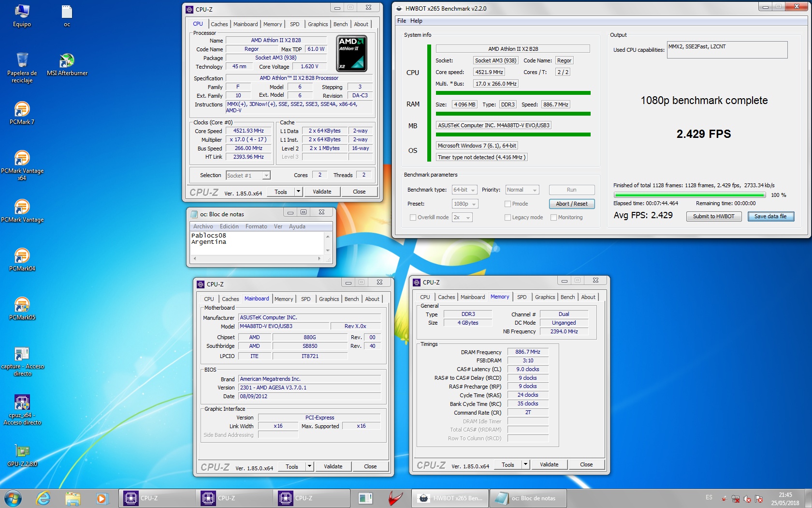Click the AMD Athlon II processor logo
This screenshot has height=508, width=812.
[x=351, y=54]
